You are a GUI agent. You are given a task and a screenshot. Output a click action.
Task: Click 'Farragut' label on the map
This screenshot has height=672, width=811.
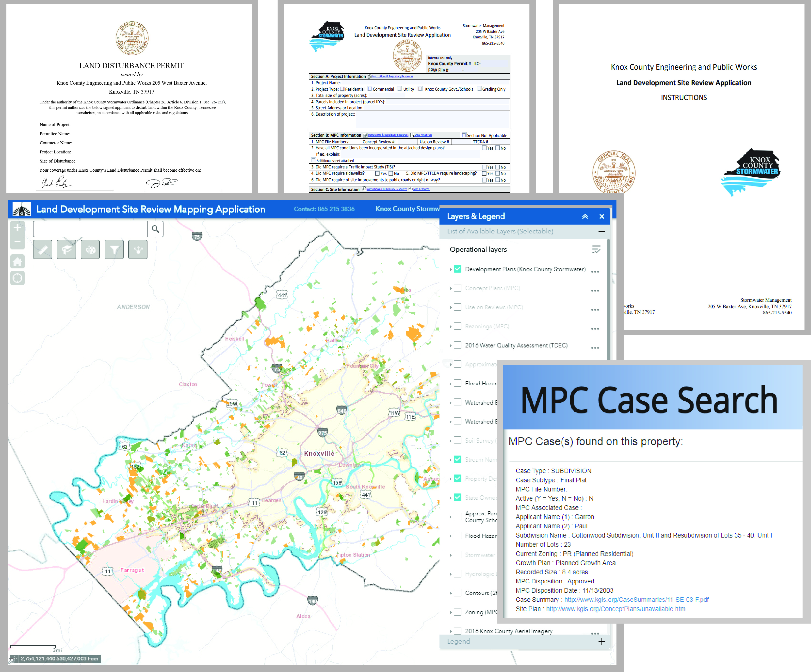(132, 570)
